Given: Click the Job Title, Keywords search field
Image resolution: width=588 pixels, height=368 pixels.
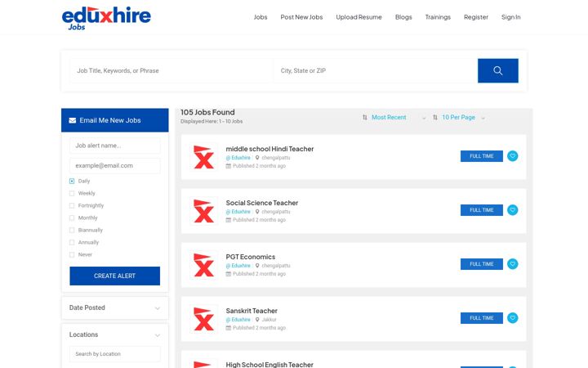Looking at the screenshot, I should click(x=171, y=70).
